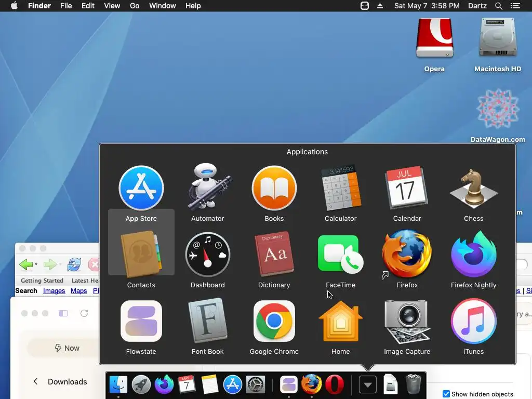Open the Go menu
532x399 pixels.
click(x=135, y=6)
